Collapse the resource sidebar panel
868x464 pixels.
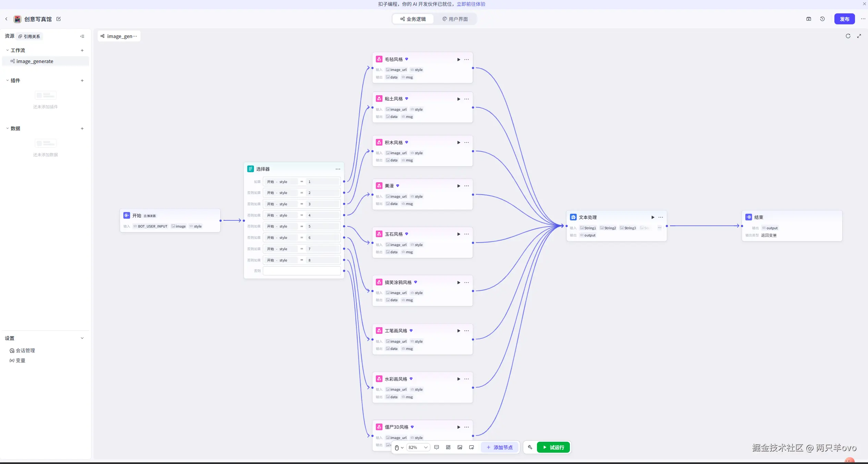[x=82, y=36]
